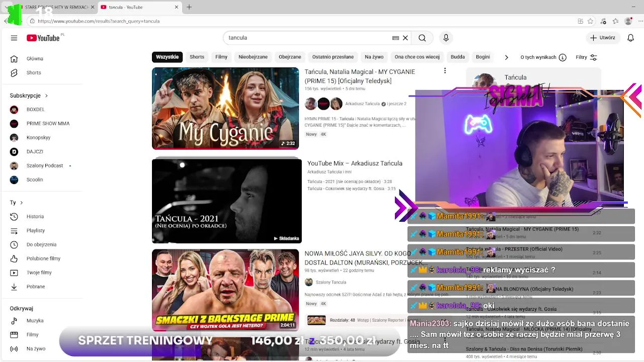Select the Na żywo filter chip
Screen dimensions: 644x362
coord(374,57)
